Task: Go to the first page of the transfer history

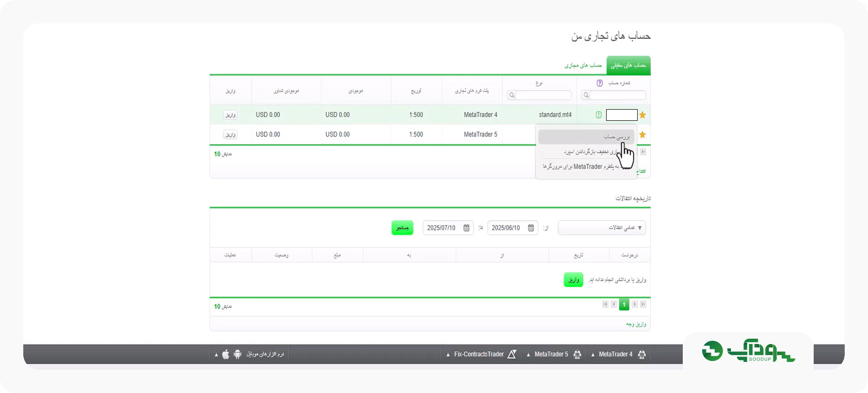Action: click(605, 304)
